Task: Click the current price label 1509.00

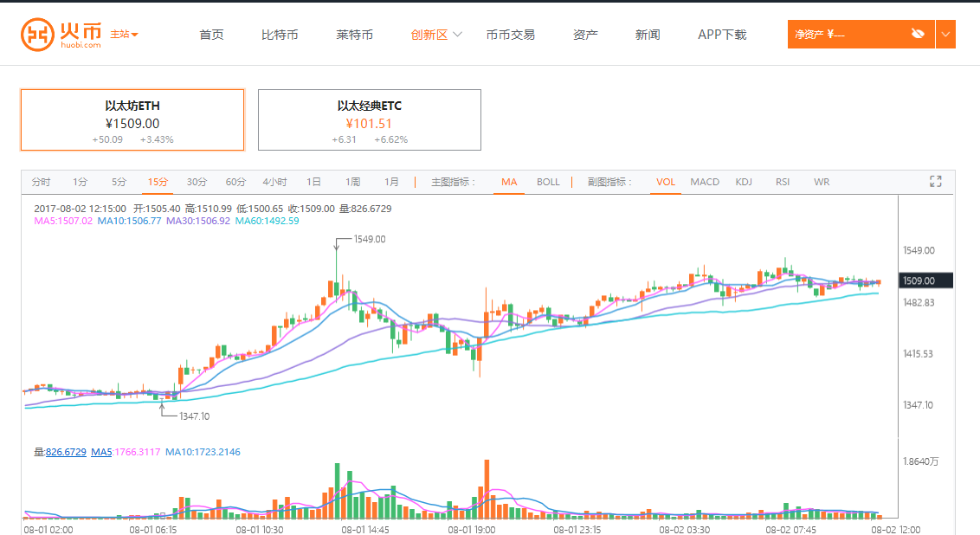Action: pos(924,280)
